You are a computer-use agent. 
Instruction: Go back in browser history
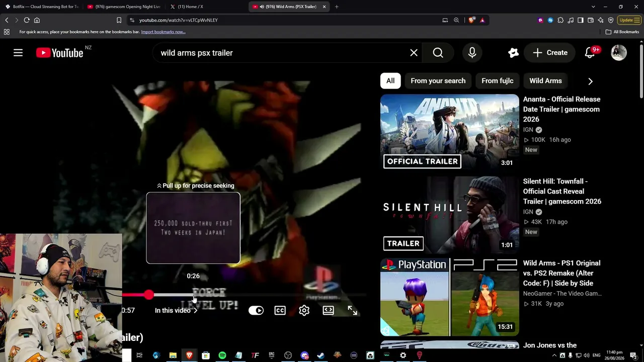click(x=7, y=20)
